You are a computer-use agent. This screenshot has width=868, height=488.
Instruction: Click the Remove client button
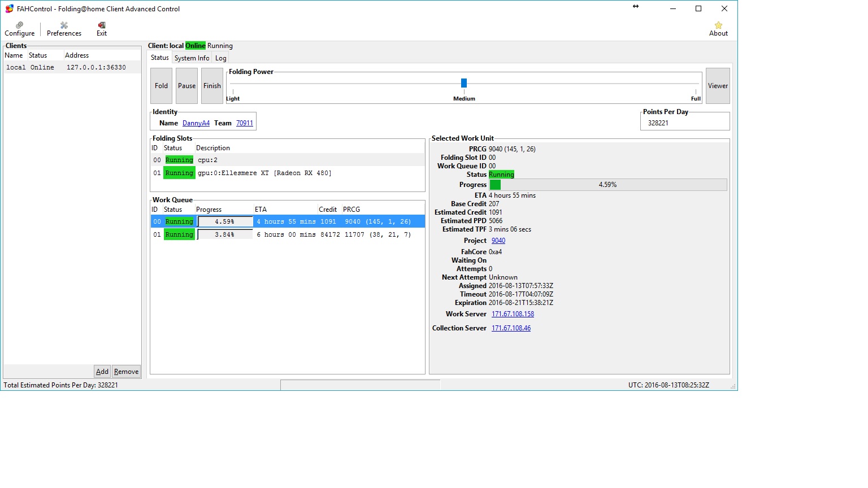point(126,372)
